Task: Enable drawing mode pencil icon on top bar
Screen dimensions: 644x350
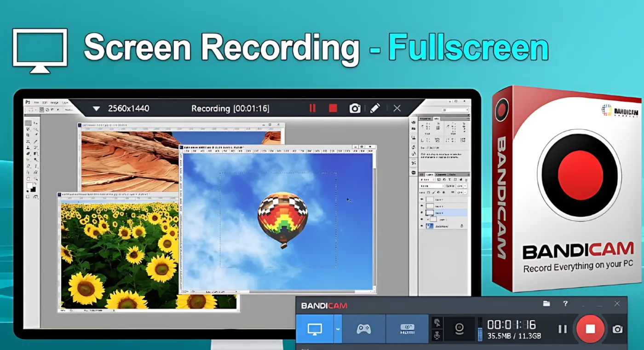Action: [x=375, y=108]
